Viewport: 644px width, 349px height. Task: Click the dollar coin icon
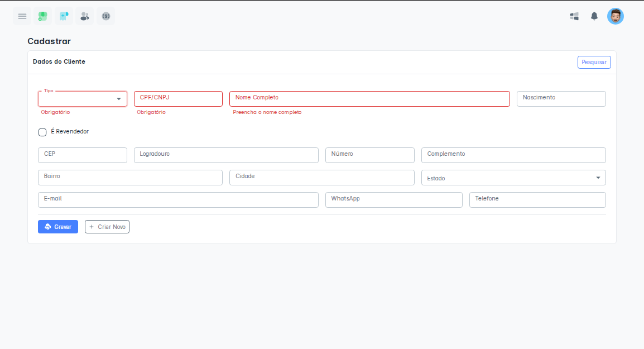pos(105,16)
